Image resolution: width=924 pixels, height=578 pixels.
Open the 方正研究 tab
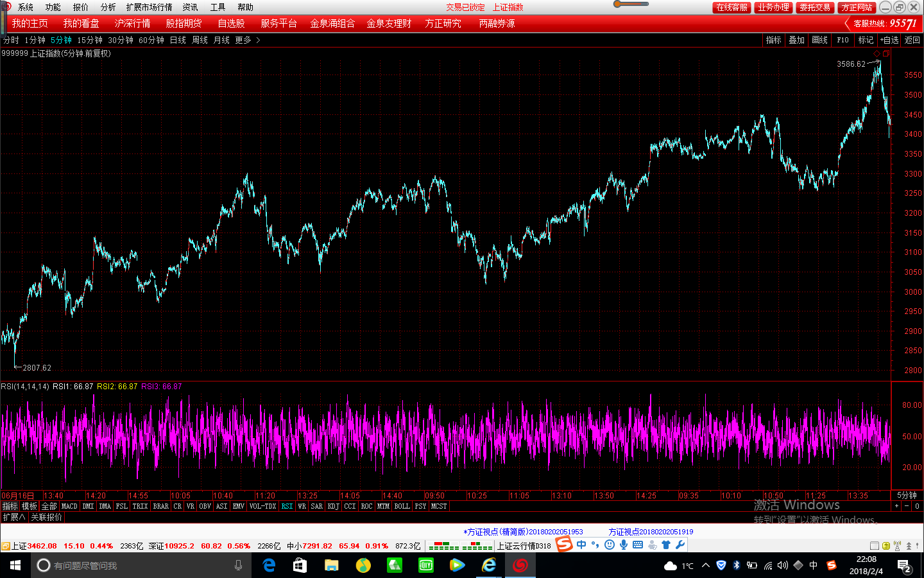(x=443, y=24)
